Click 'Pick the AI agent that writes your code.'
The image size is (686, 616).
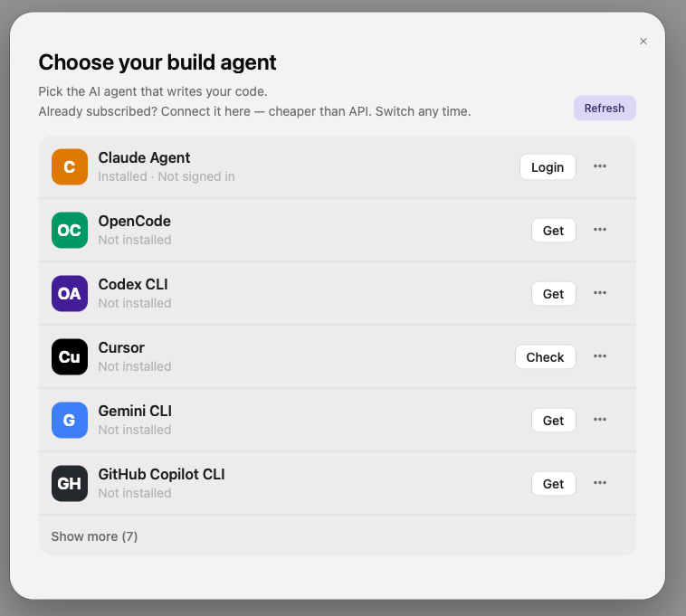tap(153, 91)
